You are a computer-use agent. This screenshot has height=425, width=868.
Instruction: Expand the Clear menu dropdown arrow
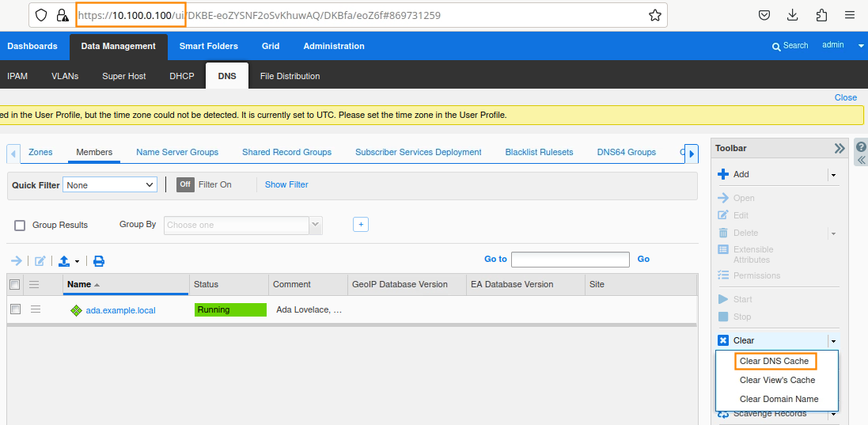point(832,341)
